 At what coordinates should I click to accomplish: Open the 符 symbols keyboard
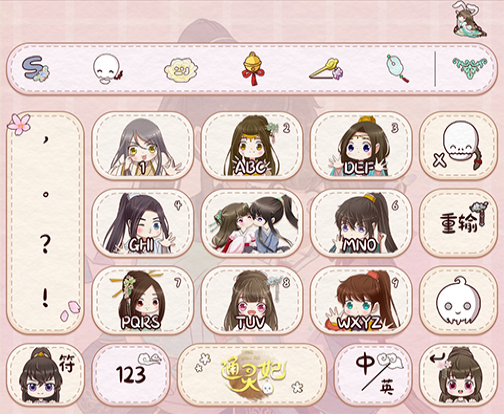tap(45, 375)
